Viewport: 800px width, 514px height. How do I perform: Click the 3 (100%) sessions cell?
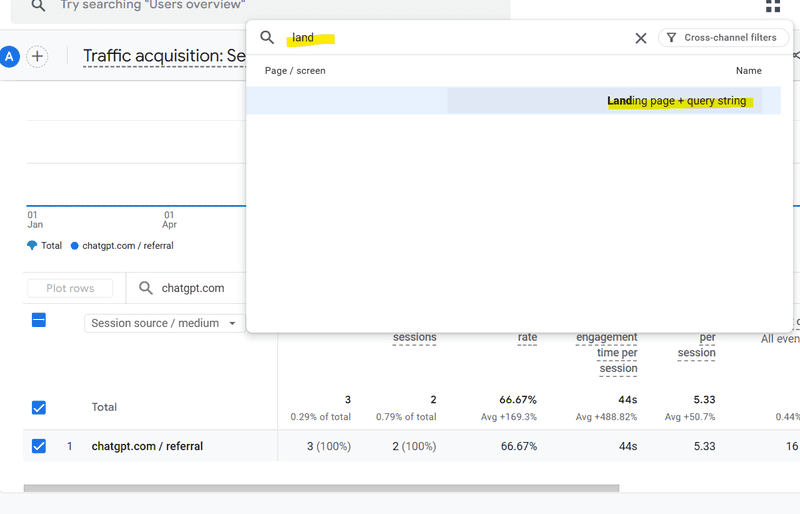(329, 446)
